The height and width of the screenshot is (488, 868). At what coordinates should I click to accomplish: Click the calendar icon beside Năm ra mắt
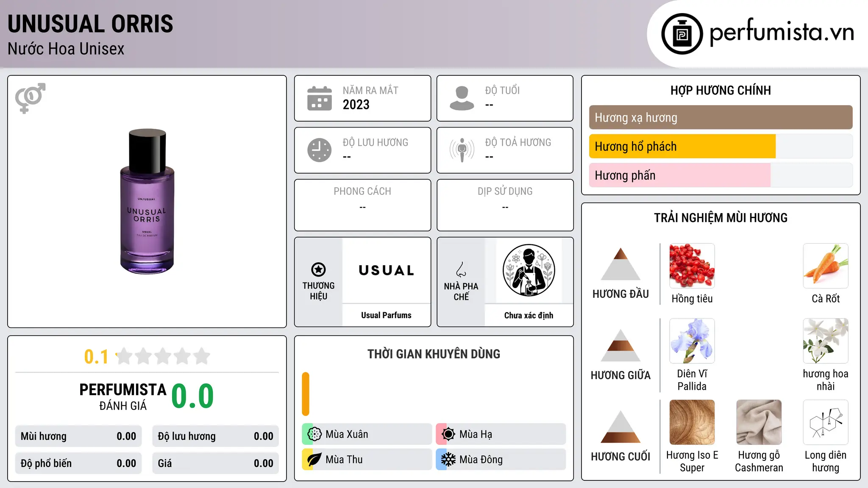[x=320, y=98]
